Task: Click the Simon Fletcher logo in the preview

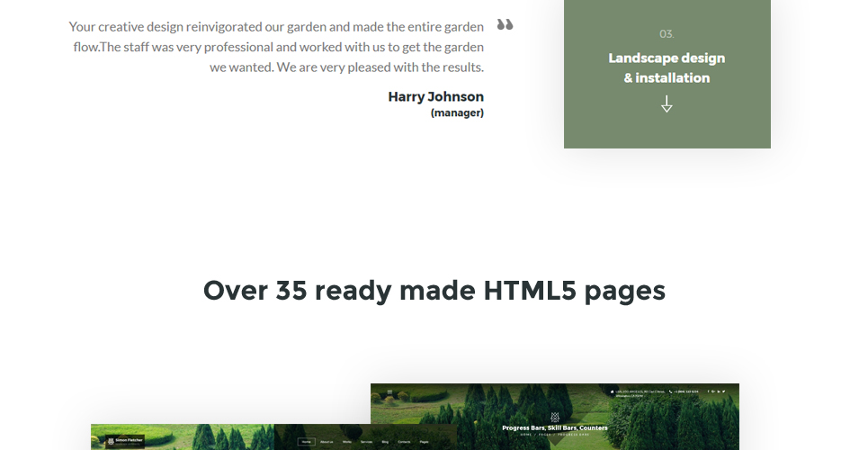Action: [x=125, y=441]
